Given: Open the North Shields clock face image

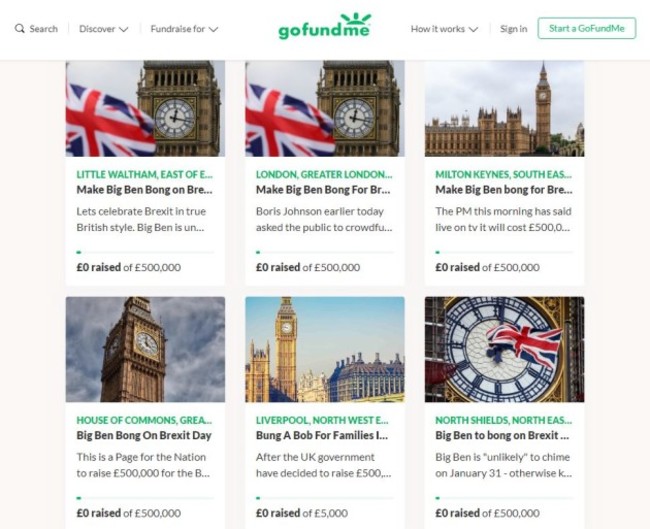Looking at the screenshot, I should (x=504, y=349).
